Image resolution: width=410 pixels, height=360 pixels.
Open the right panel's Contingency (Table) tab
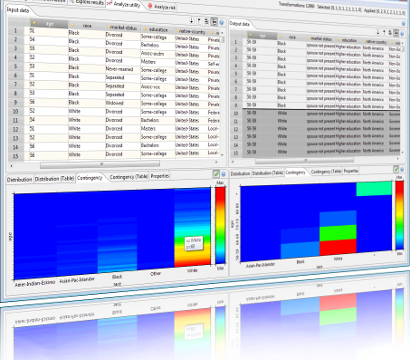pyautogui.click(x=326, y=171)
